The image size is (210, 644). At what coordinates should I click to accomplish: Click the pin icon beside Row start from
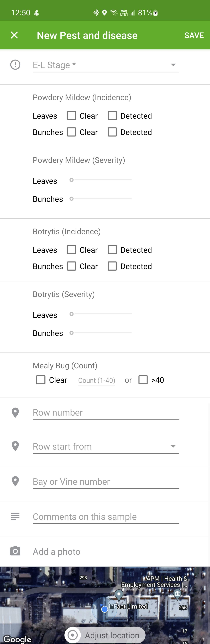(15, 446)
